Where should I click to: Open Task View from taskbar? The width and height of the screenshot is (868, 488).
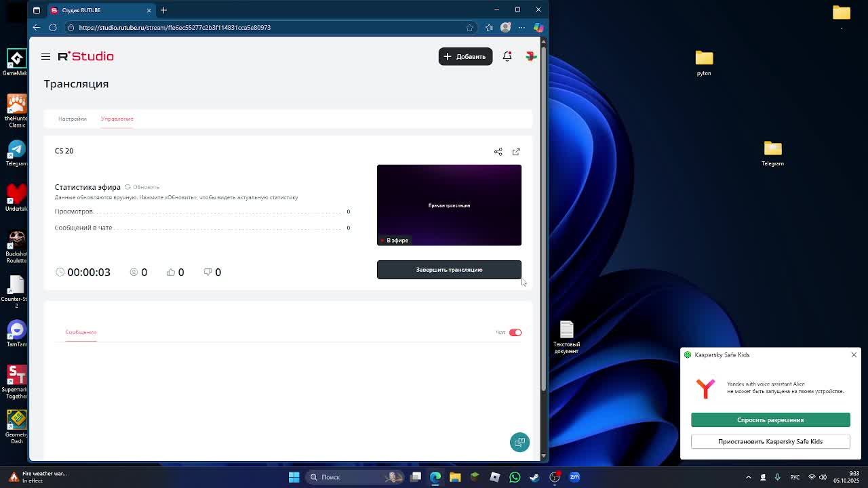click(x=416, y=477)
